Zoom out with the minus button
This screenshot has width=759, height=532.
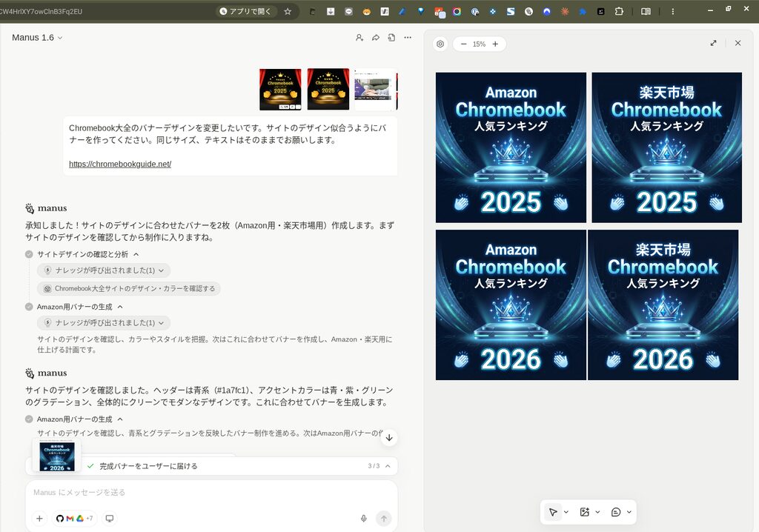click(464, 44)
